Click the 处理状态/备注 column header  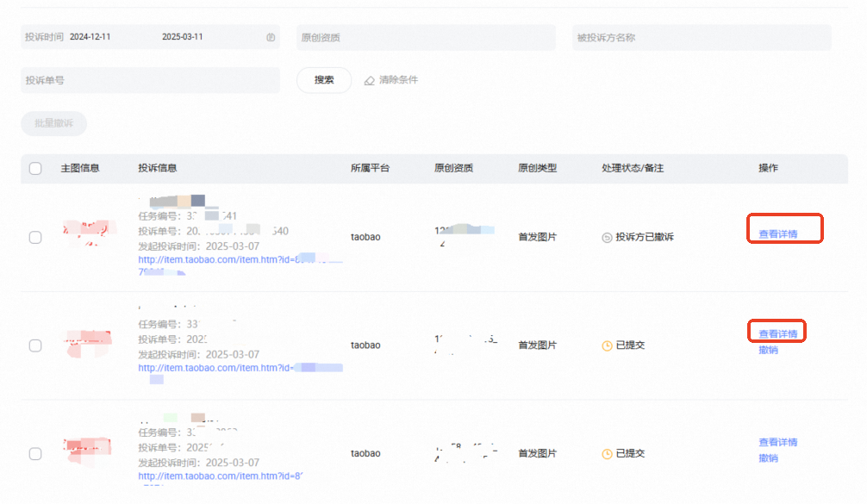point(633,168)
